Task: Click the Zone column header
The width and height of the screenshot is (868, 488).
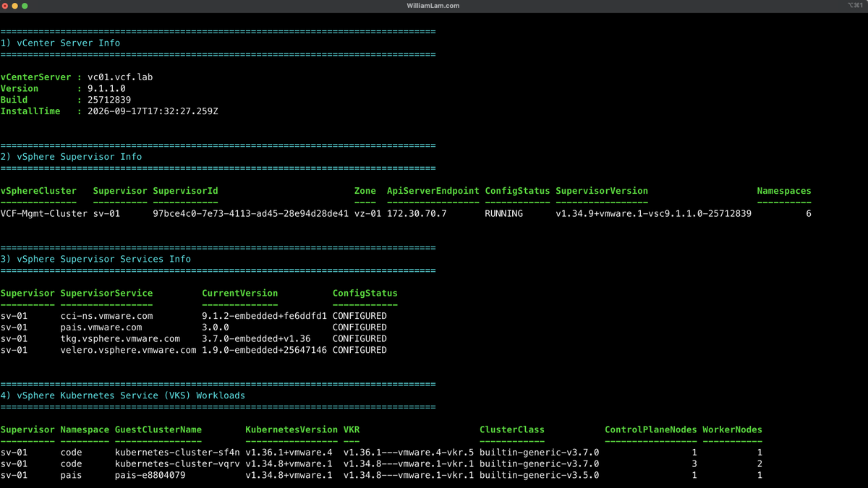Action: click(x=365, y=191)
